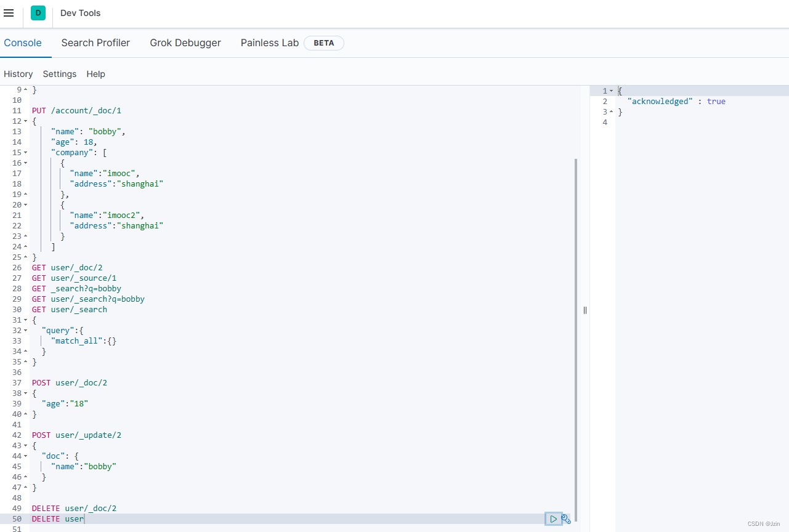Click the green D space avatar

pos(38,13)
